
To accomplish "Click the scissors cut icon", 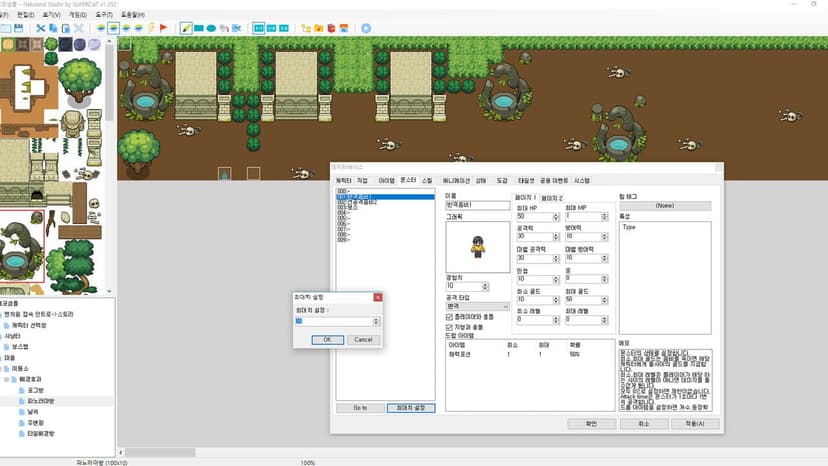I will tap(40, 28).
